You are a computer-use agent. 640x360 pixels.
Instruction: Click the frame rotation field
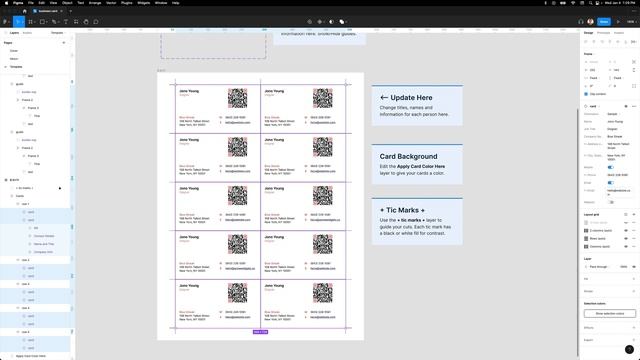[x=593, y=86]
